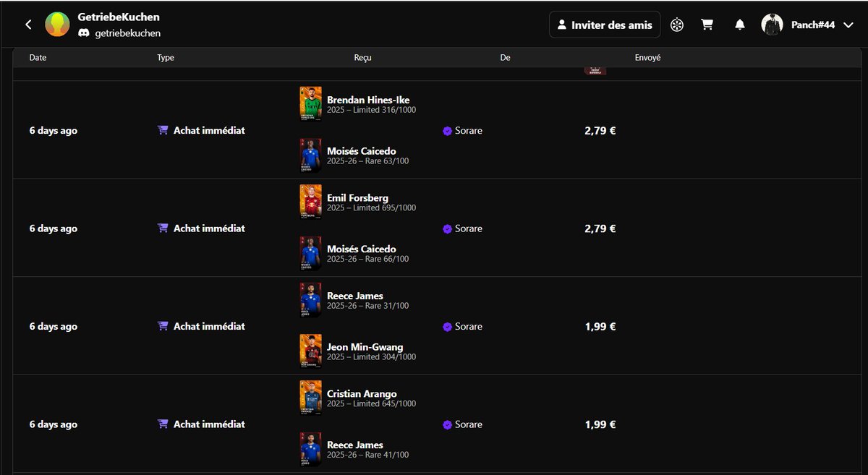Click Reece James name above Rare 31/100
The height and width of the screenshot is (475, 868).
coord(355,296)
